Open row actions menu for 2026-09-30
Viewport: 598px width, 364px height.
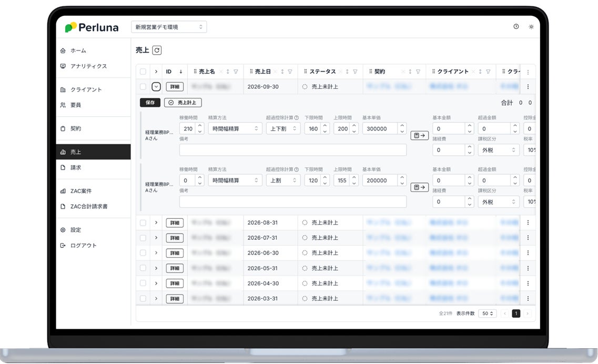(528, 87)
